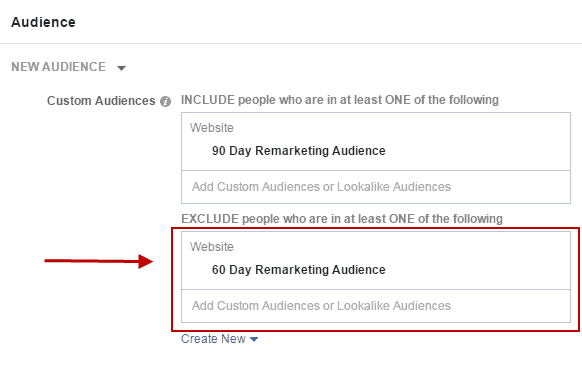The image size is (582, 373).
Task: Click the Custom Audiences info icon
Action: pos(166,101)
